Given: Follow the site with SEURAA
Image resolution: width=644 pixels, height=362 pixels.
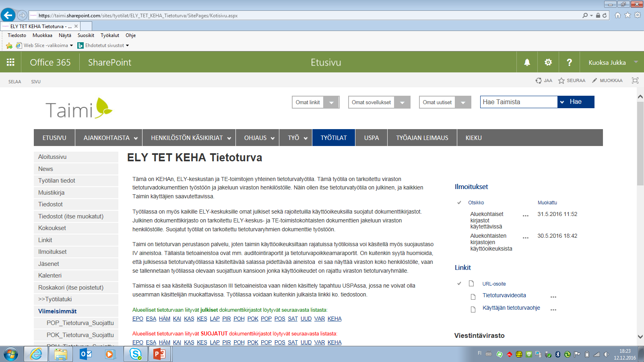Looking at the screenshot, I should 572,80.
